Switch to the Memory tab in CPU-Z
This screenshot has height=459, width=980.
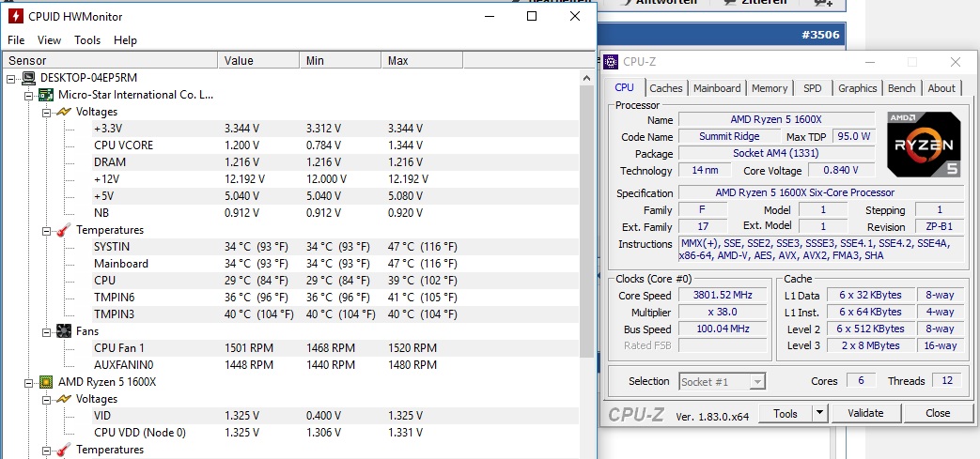click(770, 88)
